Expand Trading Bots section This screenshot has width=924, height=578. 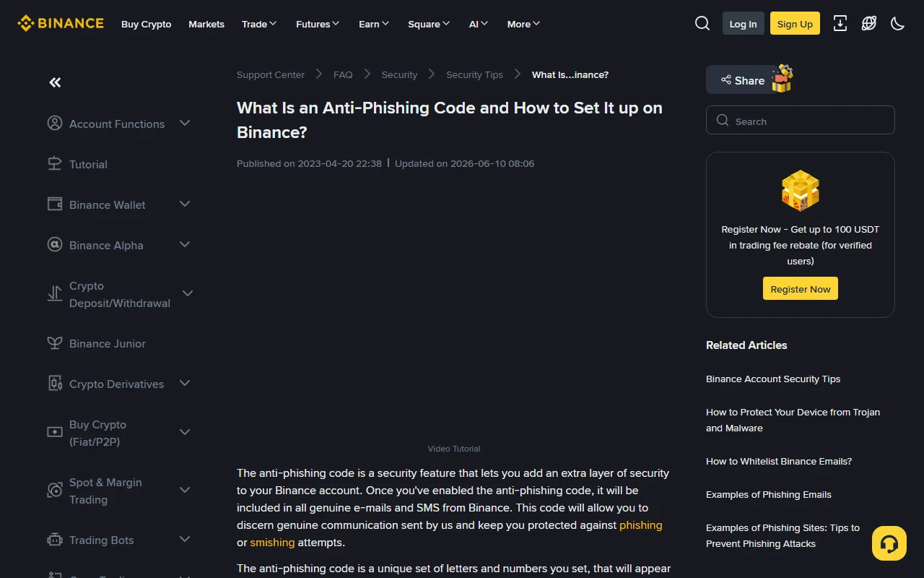tap(185, 540)
